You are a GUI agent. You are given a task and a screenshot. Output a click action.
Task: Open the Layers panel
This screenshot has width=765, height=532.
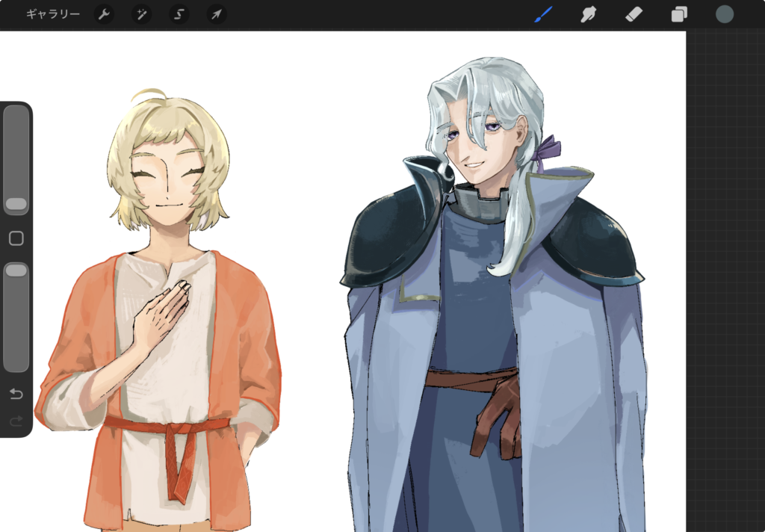(x=679, y=14)
